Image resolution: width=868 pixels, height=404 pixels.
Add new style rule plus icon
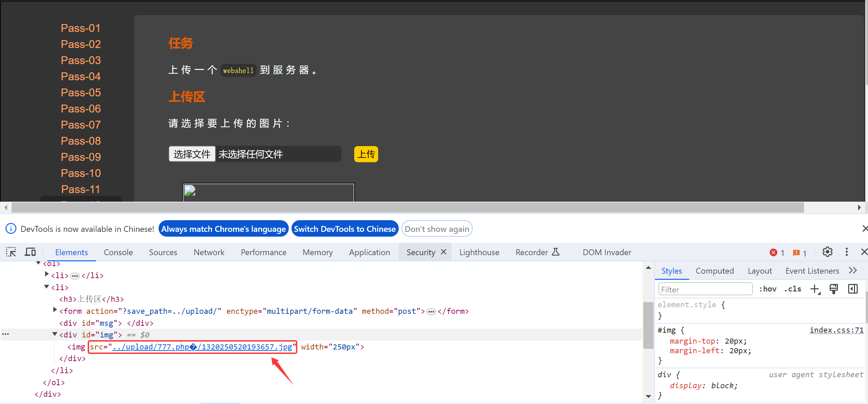(815, 289)
